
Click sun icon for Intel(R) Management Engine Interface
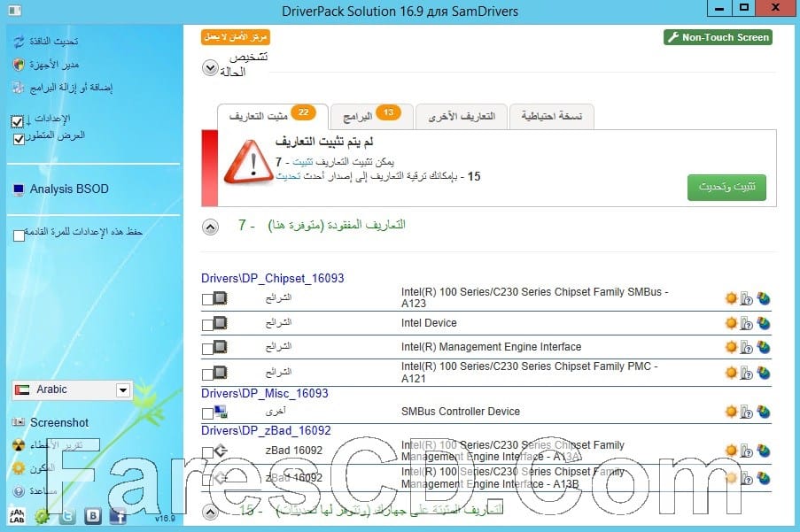click(x=731, y=347)
